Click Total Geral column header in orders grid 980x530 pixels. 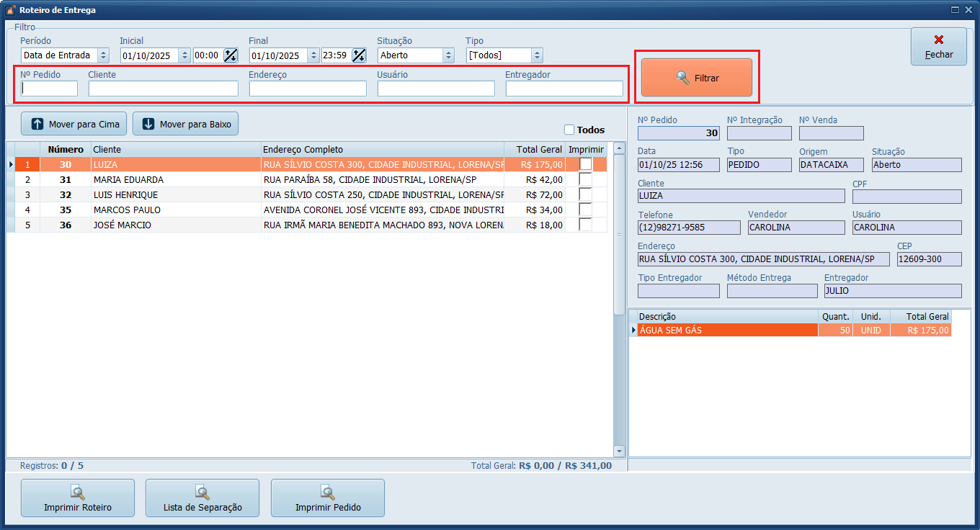pos(539,149)
